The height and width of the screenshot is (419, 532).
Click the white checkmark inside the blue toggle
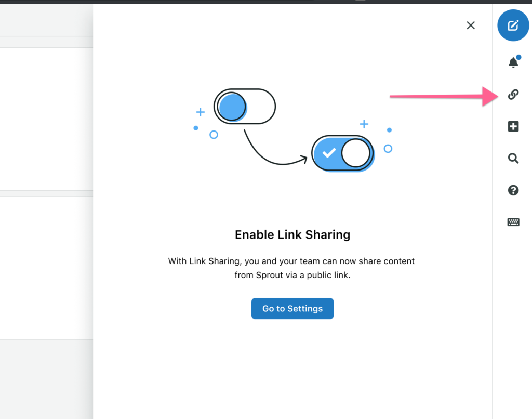pos(329,153)
